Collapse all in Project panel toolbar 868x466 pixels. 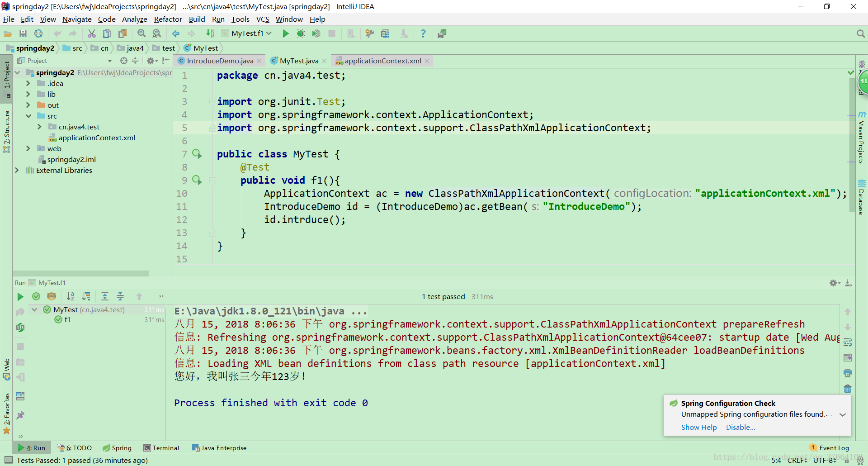[135, 61]
